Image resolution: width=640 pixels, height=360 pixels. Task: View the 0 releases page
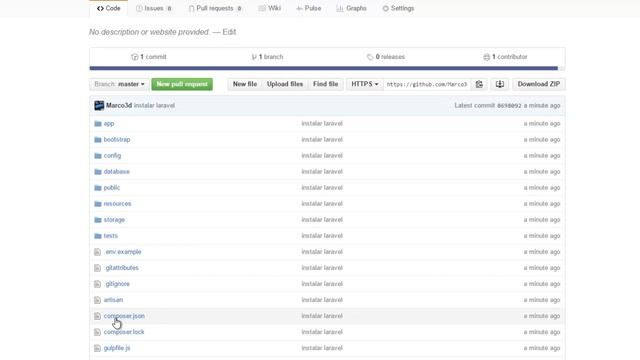coord(386,57)
